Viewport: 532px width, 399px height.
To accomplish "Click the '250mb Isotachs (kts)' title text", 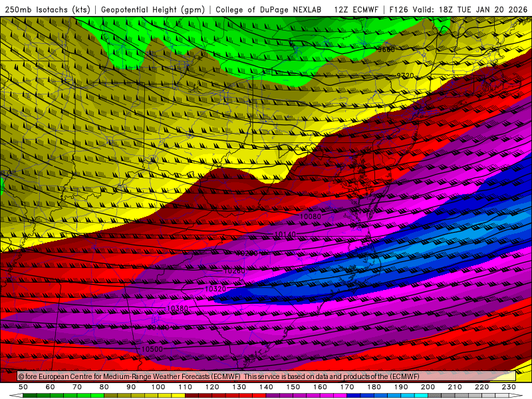I will tap(47, 9).
